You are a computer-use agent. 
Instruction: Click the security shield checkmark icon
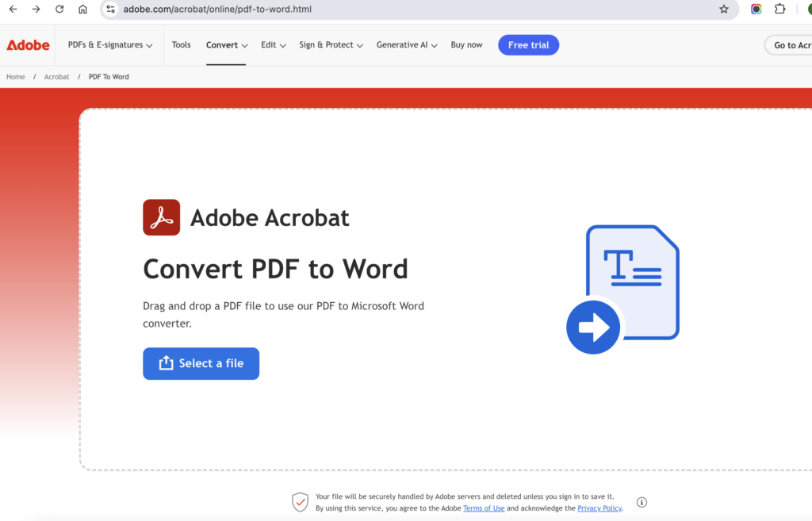click(x=300, y=502)
